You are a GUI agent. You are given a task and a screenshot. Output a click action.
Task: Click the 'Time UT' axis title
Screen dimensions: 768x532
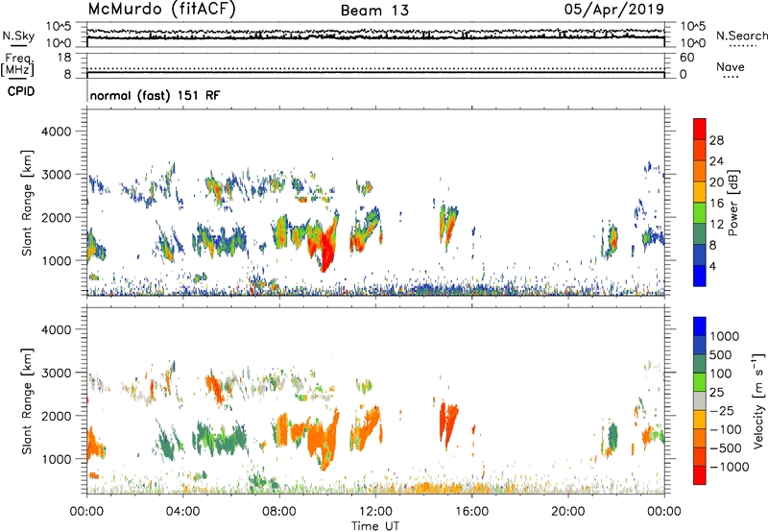tap(375, 526)
